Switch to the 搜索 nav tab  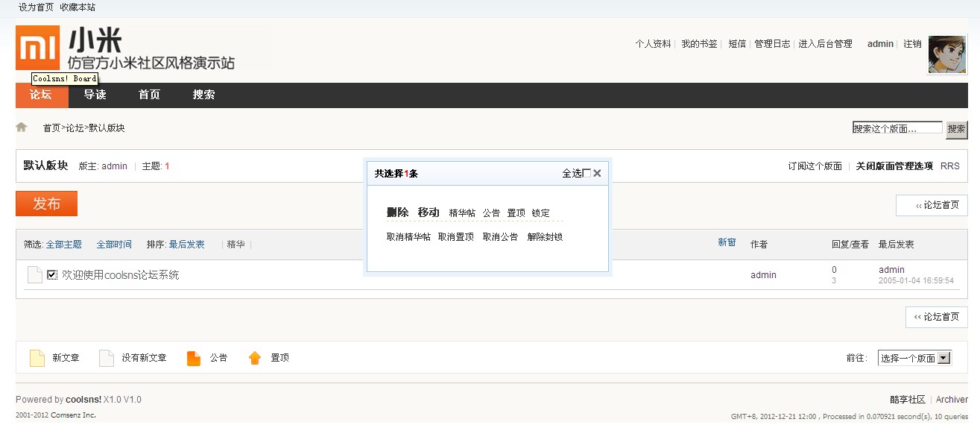tap(203, 95)
